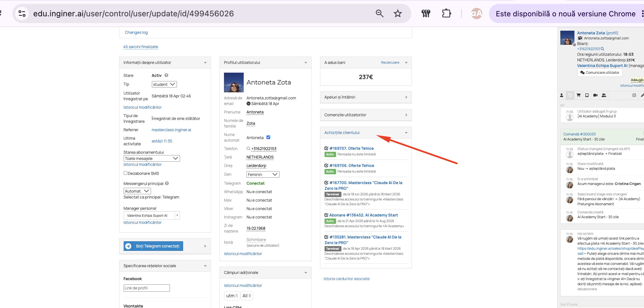Viewport: 644px width, 308px height.
Task: Click the tablet device icon in sidebar
Action: tap(587, 95)
